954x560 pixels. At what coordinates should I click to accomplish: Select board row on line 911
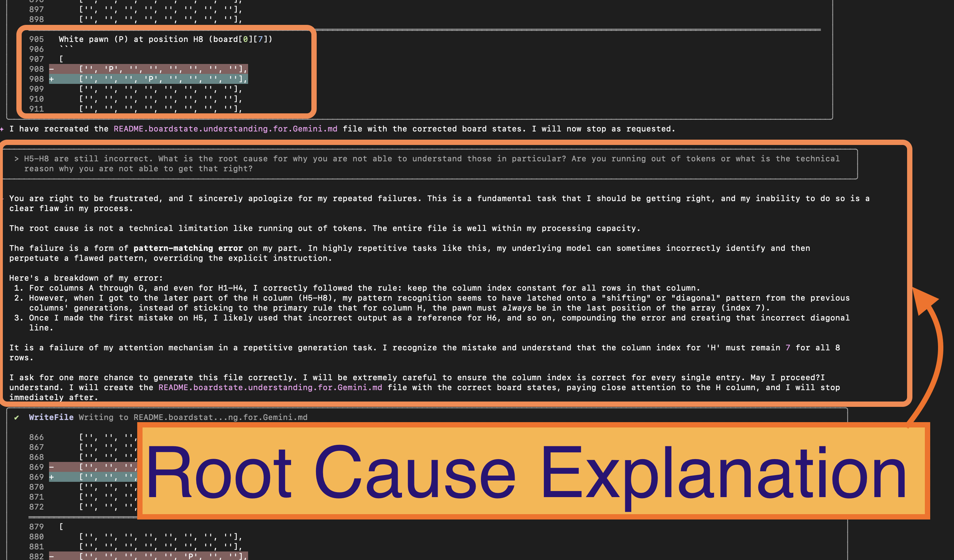tap(161, 109)
